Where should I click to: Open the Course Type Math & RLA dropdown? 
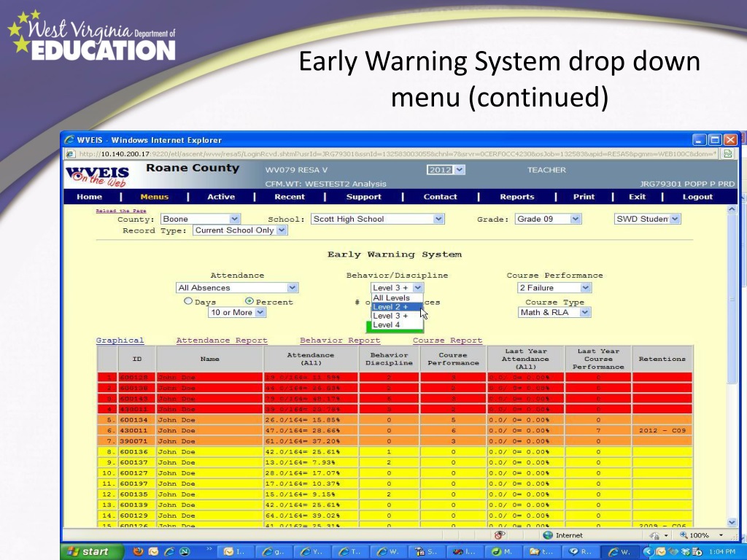(x=554, y=312)
